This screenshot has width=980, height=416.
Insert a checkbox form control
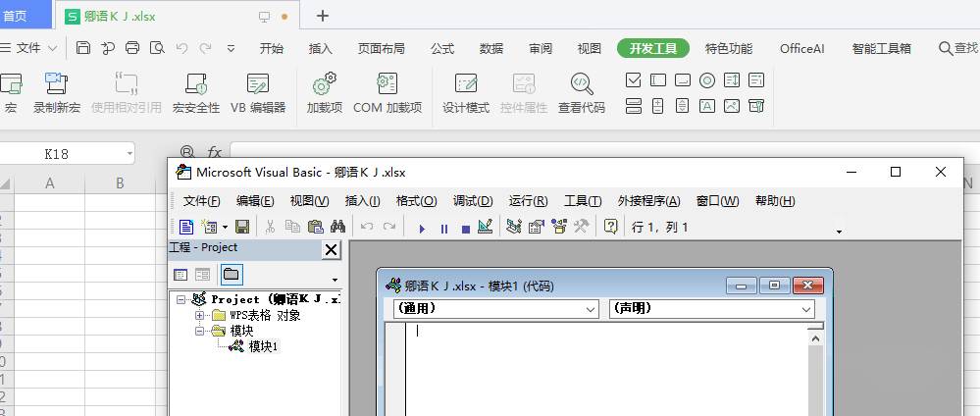[634, 80]
